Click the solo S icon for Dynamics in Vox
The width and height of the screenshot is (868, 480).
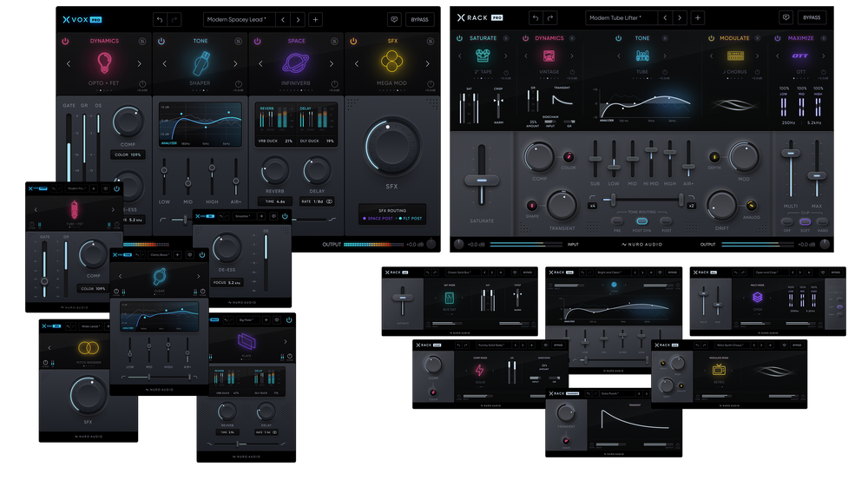click(x=144, y=41)
